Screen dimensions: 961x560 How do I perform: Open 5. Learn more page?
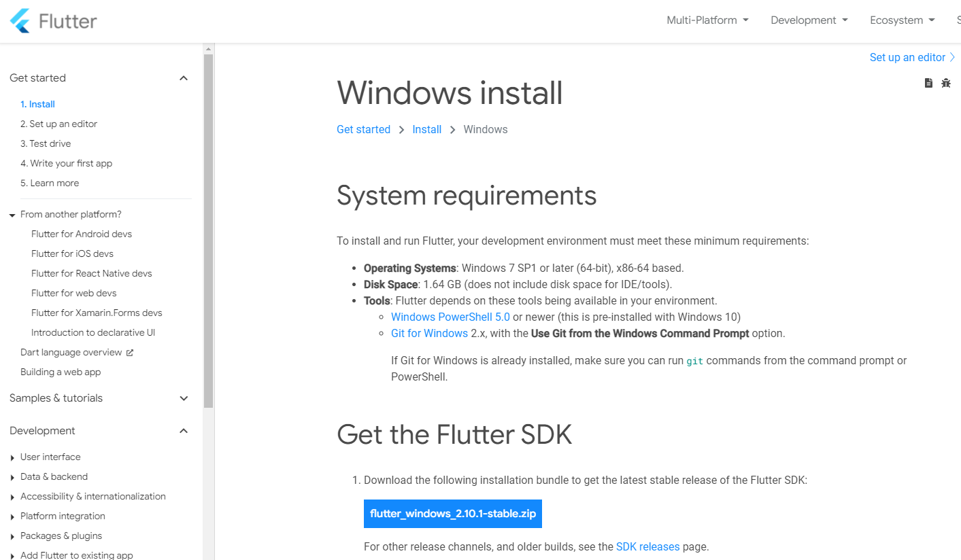[50, 183]
